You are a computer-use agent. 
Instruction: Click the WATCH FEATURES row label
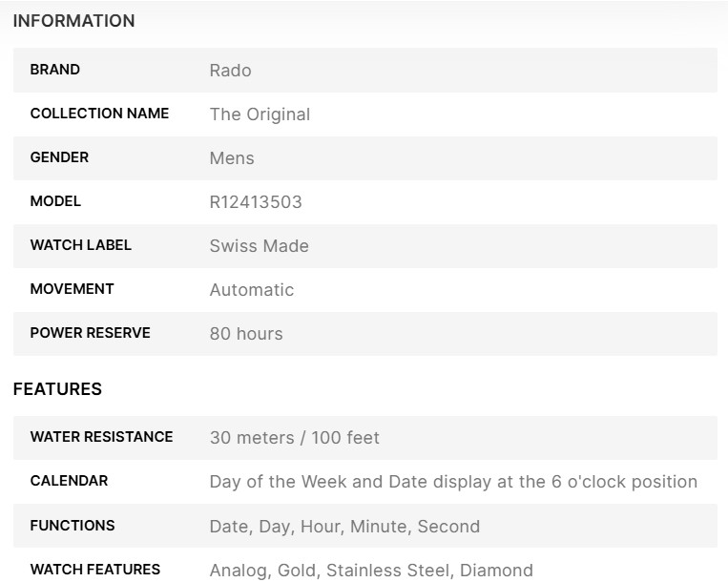[95, 570]
